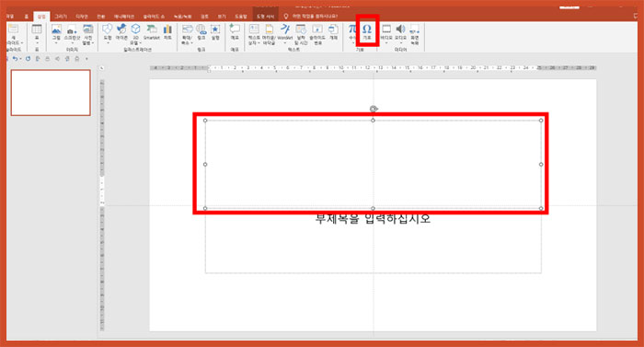Image resolution: width=644 pixels, height=347 pixels.
Task: Click the rotation handle above the title box
Action: (x=373, y=109)
